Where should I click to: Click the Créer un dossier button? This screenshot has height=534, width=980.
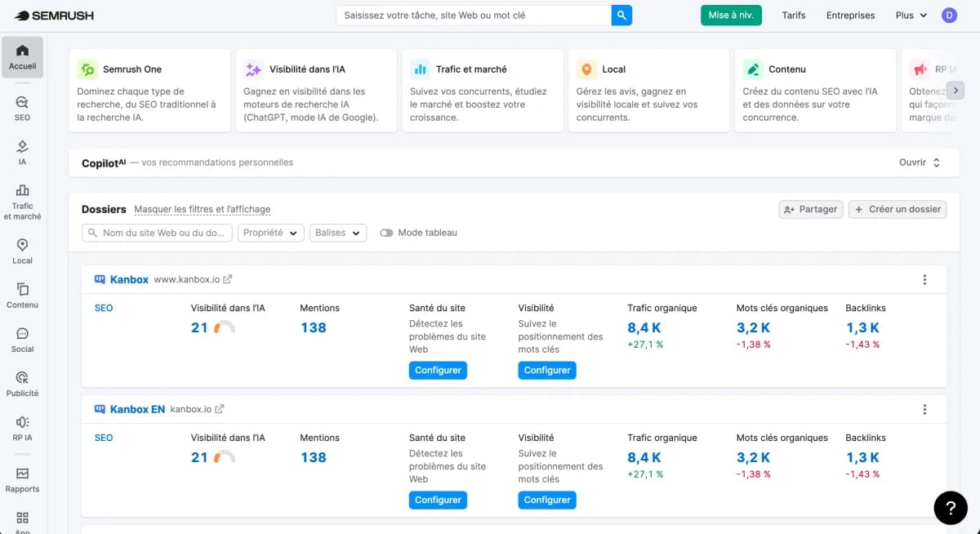tap(898, 209)
